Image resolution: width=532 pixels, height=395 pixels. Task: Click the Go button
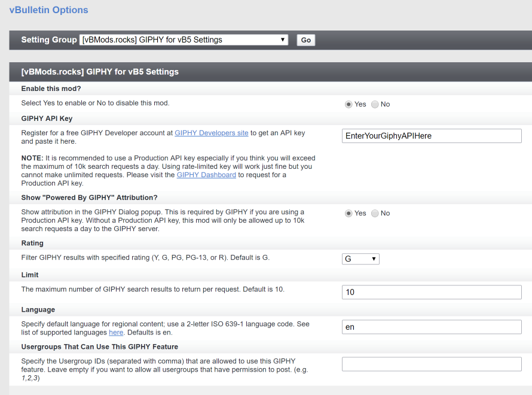[x=305, y=40]
